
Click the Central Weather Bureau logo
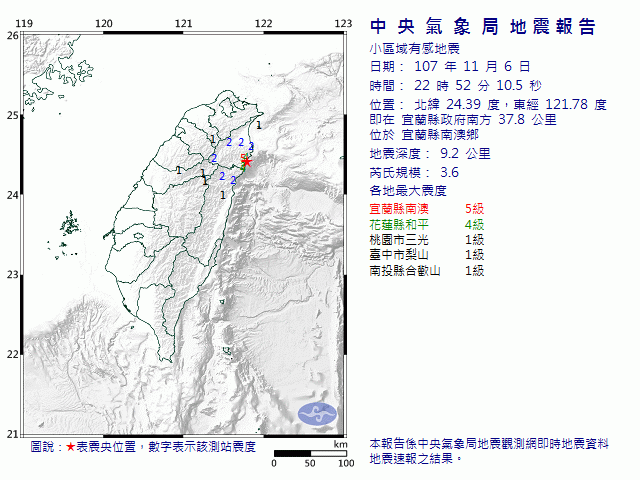pos(319,412)
